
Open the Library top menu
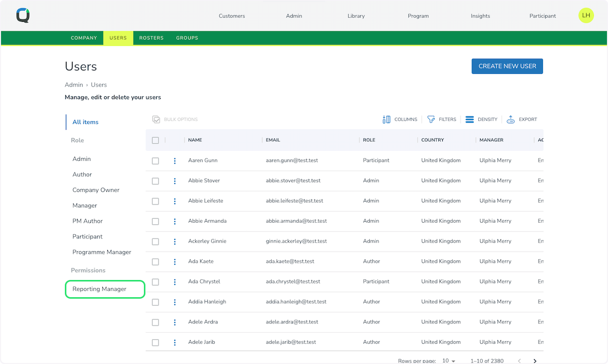point(356,16)
